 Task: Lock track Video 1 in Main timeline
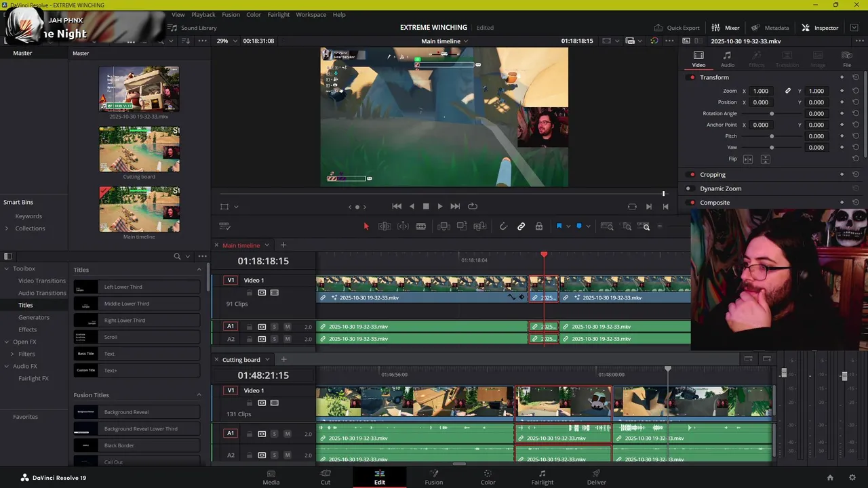point(249,293)
